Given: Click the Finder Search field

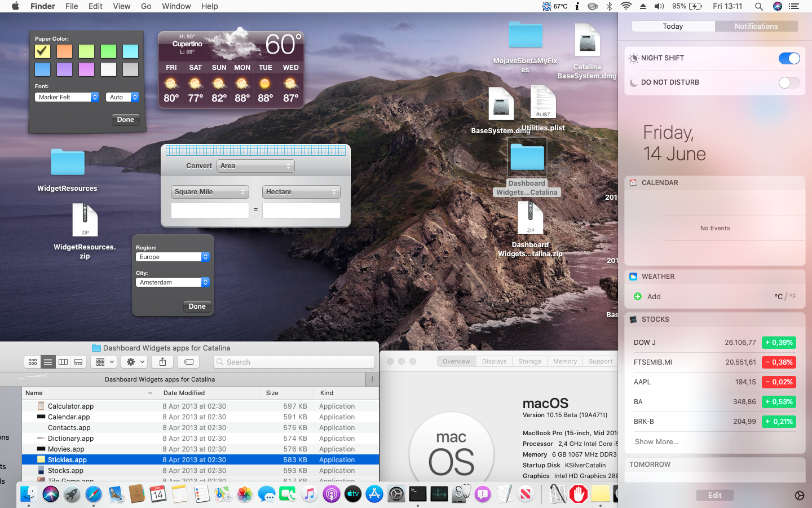Looking at the screenshot, I should point(294,362).
